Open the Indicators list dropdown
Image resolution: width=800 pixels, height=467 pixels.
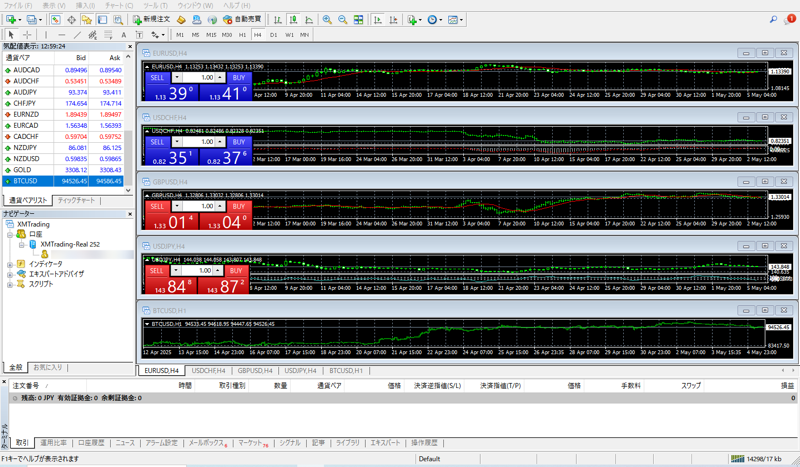click(414, 19)
